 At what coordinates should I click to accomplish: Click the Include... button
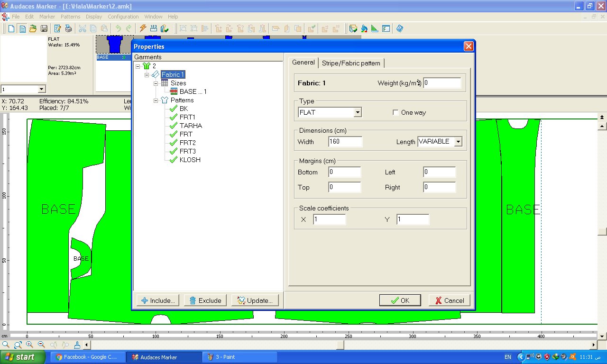tap(158, 300)
